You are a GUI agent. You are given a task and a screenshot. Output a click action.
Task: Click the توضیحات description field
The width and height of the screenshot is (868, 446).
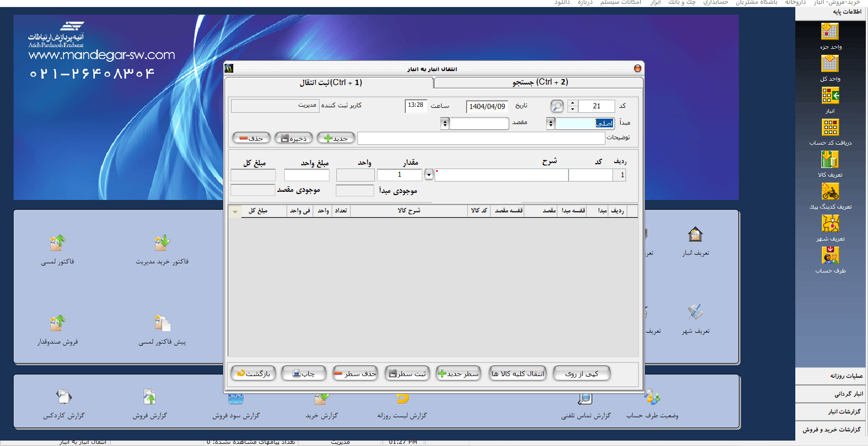pyautogui.click(x=481, y=138)
